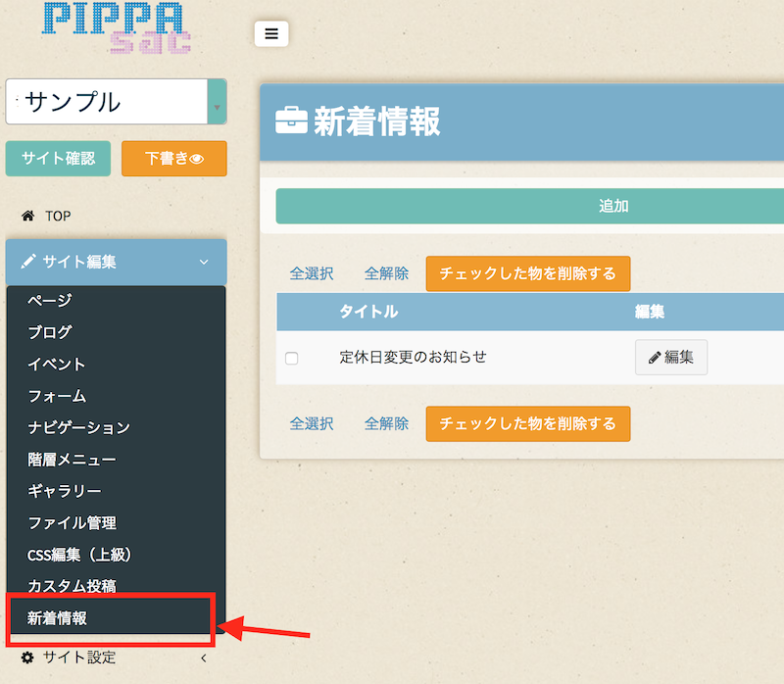Viewport: 784px width, 684px height.
Task: Click upper チェックした物を削除する button
Action: 528,273
